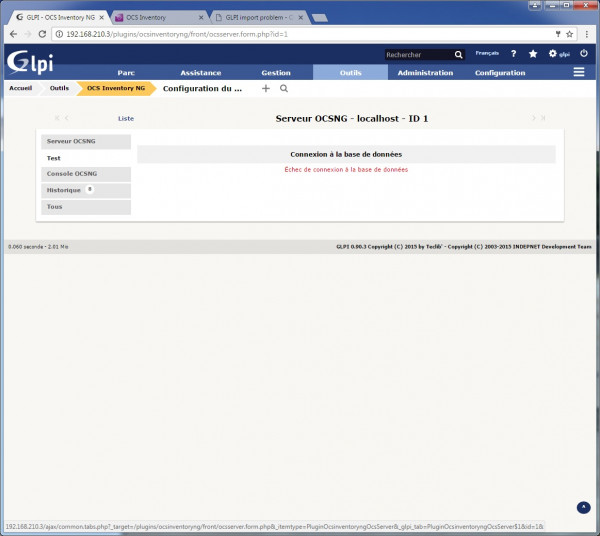Click OCS Inventory NG breadcrumb
Screen dimensions: 600x536
[x=116, y=88]
